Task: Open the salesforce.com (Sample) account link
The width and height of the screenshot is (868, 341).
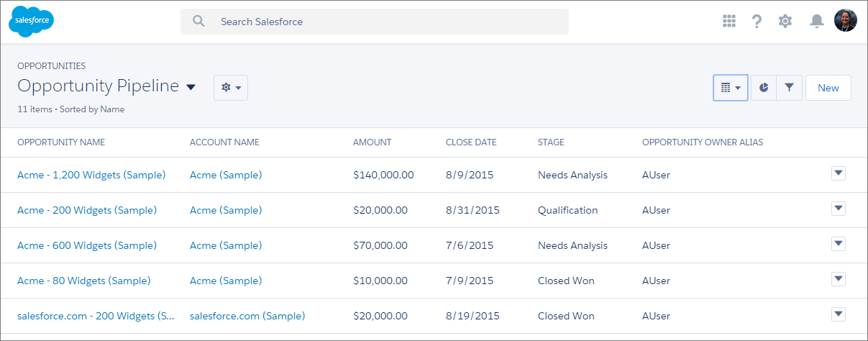Action: 247,316
